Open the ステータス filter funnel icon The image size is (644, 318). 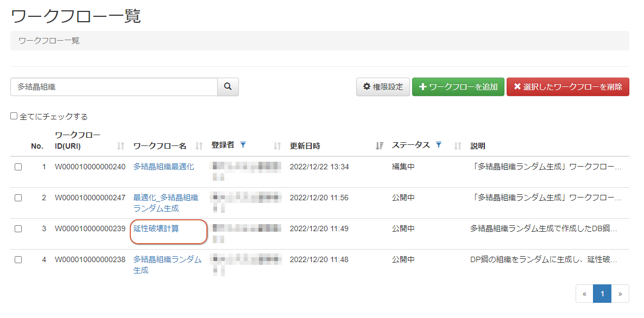tap(439, 144)
